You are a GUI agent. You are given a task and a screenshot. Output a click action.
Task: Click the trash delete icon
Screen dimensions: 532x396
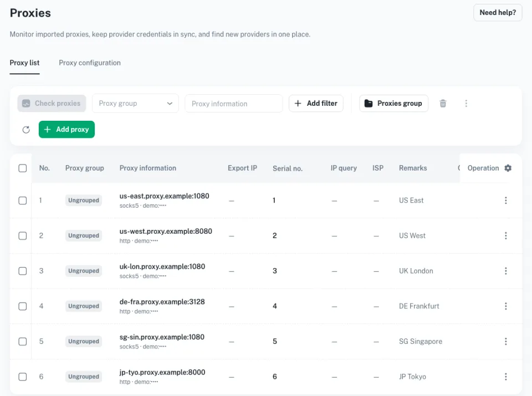coord(443,104)
